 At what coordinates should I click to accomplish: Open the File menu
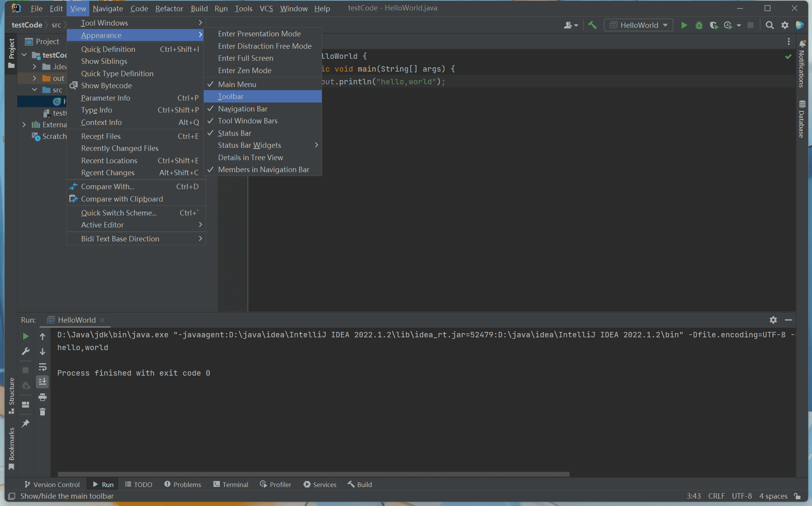coord(36,9)
